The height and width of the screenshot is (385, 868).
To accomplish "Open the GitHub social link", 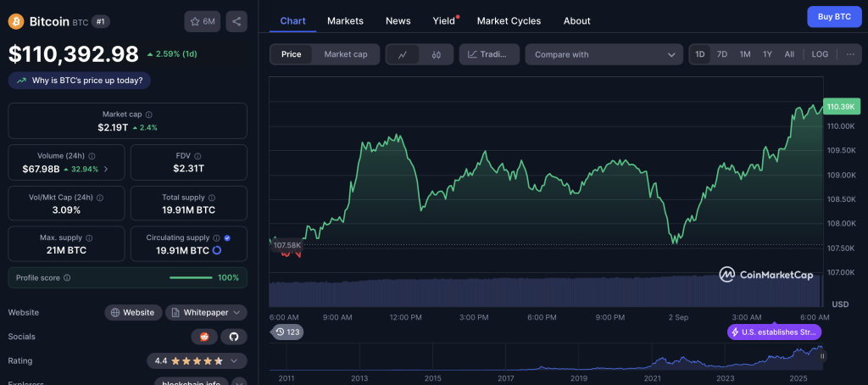I will tap(234, 337).
